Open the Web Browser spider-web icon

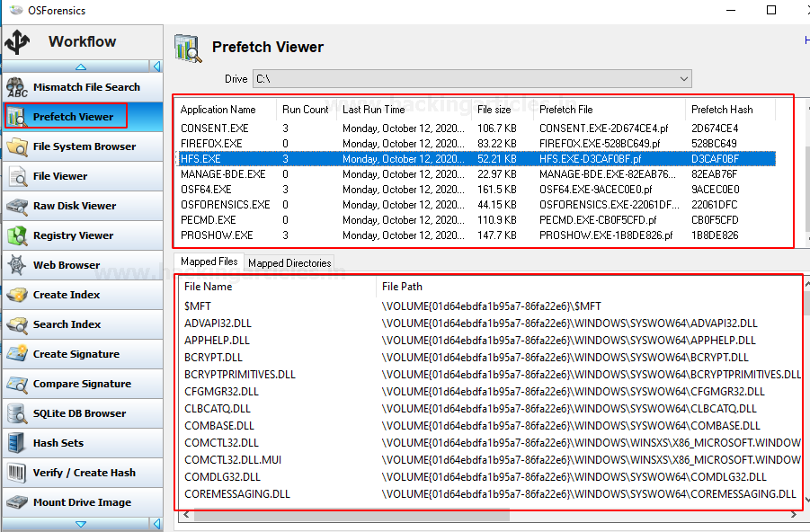17,265
